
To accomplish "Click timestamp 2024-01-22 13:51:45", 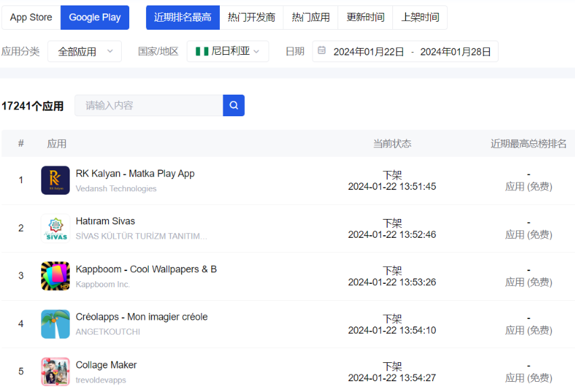I will point(392,187).
